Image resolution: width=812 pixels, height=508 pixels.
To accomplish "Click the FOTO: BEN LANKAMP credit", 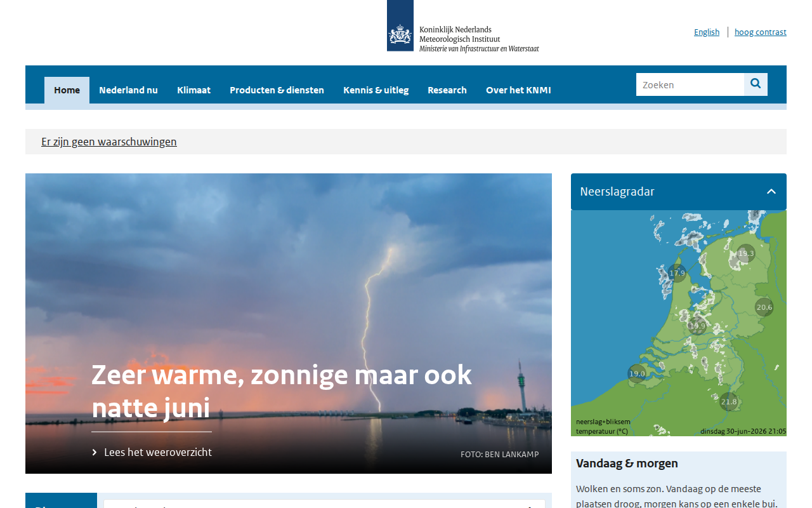I will click(x=500, y=454).
